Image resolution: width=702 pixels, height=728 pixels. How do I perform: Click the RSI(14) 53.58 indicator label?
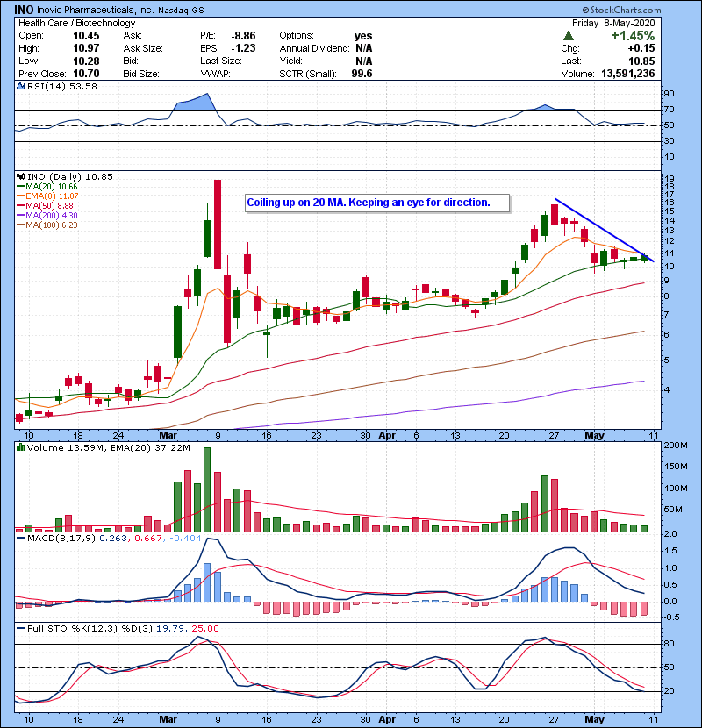point(62,86)
